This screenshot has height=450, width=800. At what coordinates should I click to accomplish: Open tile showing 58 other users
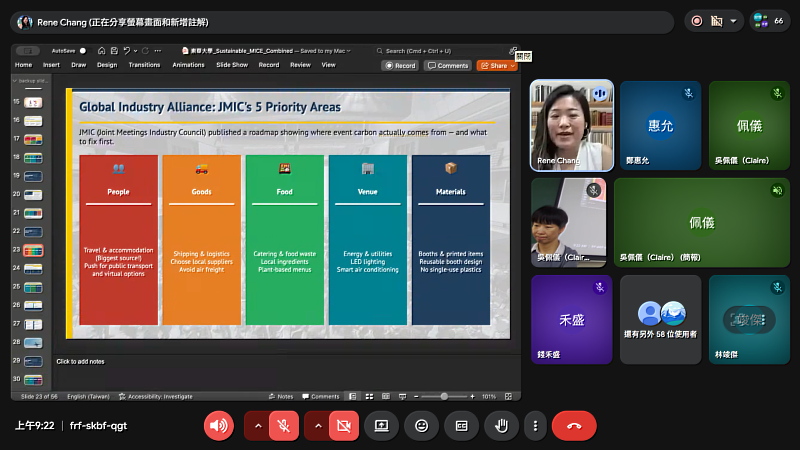661,320
